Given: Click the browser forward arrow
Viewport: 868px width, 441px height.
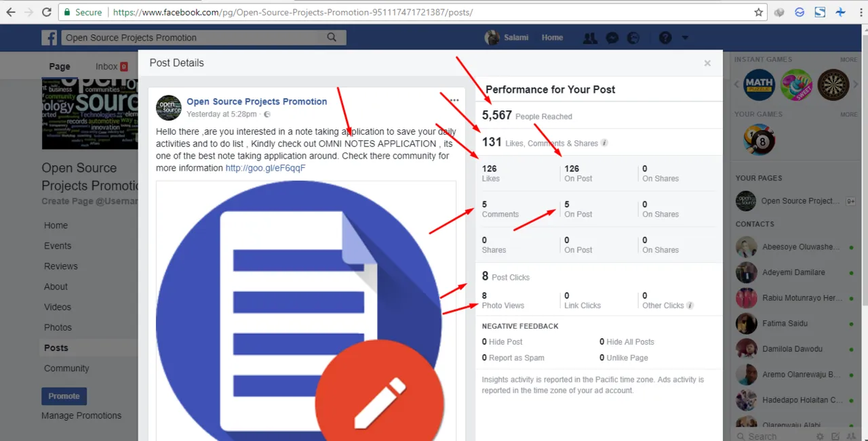Looking at the screenshot, I should (x=28, y=12).
